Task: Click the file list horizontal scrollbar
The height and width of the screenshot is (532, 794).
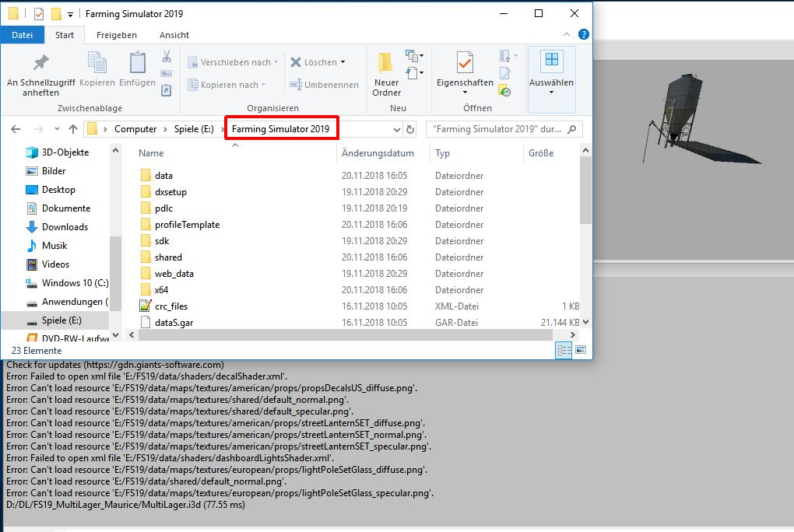Action: pos(346,335)
